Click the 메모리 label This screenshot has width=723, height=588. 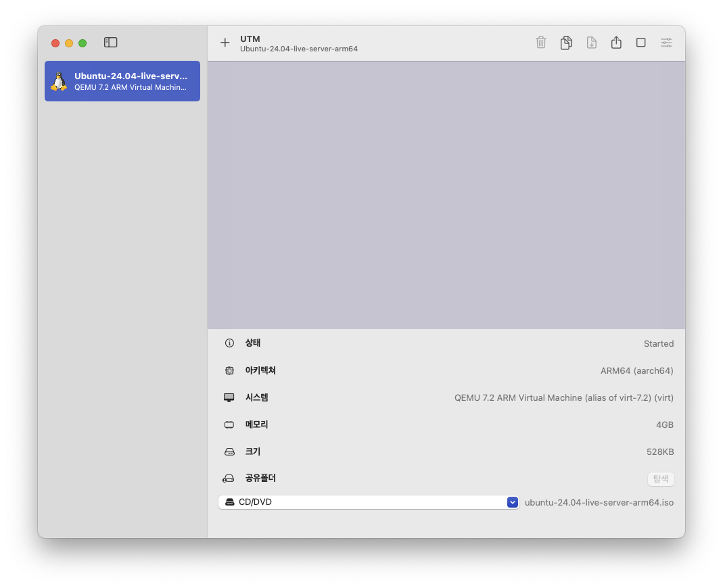257,424
